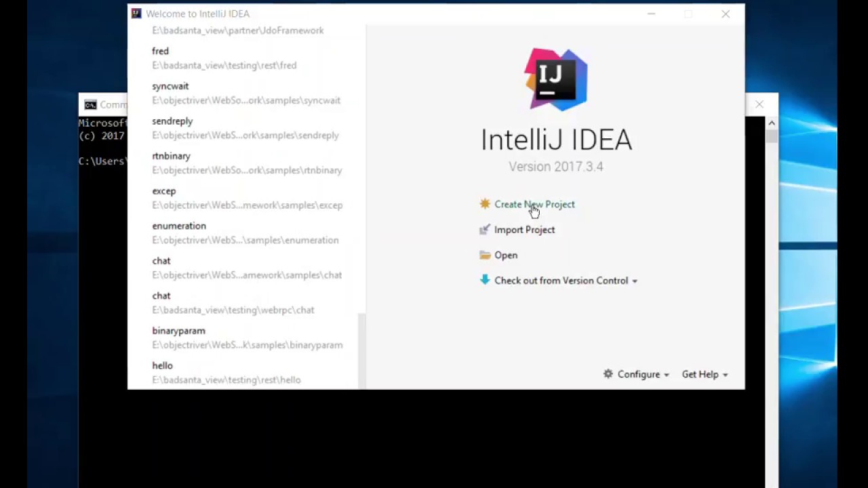Click dropdown arrow next to Get Help

coord(725,375)
